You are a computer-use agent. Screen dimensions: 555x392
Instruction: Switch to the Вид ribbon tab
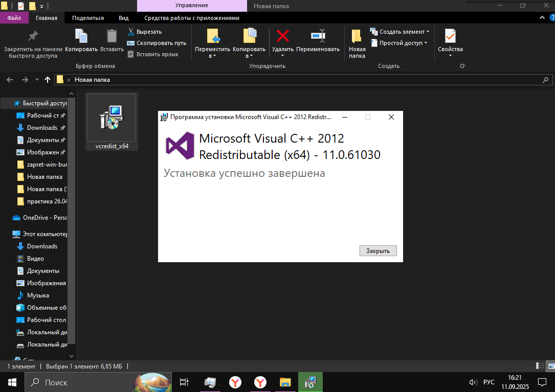[x=123, y=18]
